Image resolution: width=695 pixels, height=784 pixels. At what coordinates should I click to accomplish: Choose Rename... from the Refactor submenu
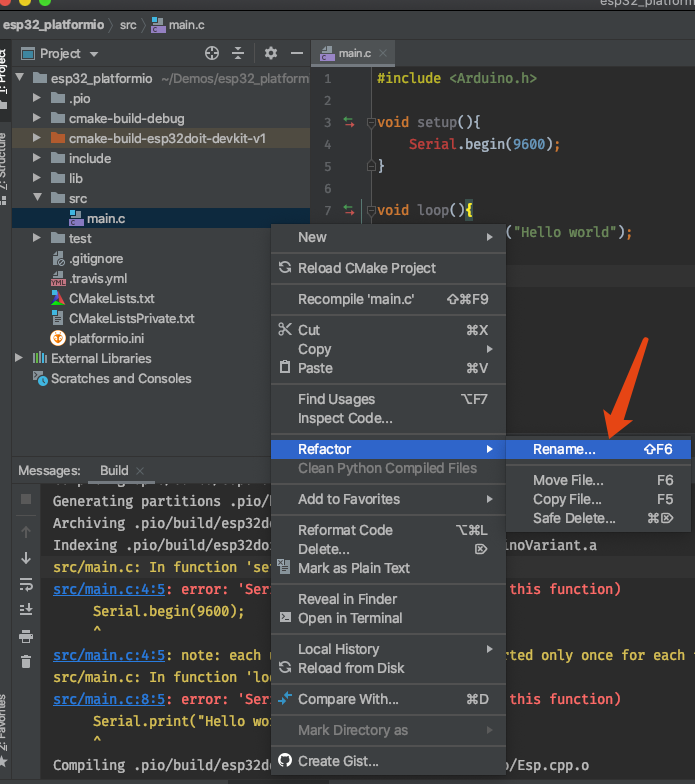564,450
